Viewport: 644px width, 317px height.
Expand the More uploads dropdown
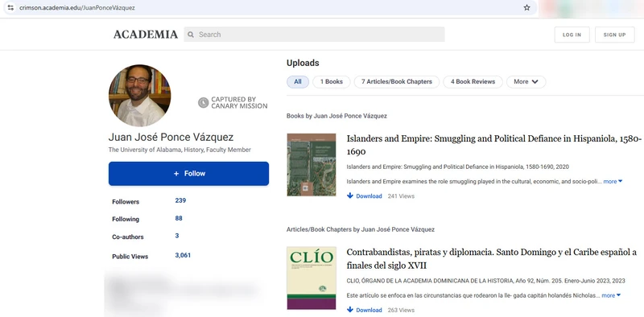[526, 82]
